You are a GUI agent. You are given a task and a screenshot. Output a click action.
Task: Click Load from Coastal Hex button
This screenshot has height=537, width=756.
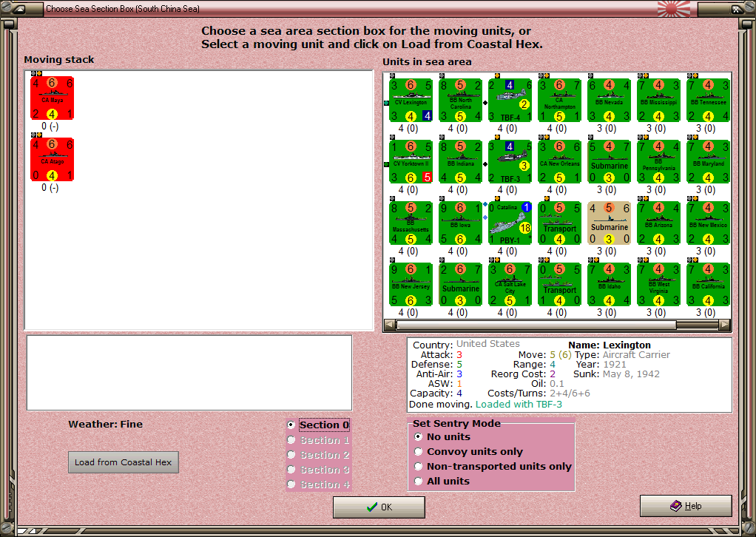tap(124, 462)
